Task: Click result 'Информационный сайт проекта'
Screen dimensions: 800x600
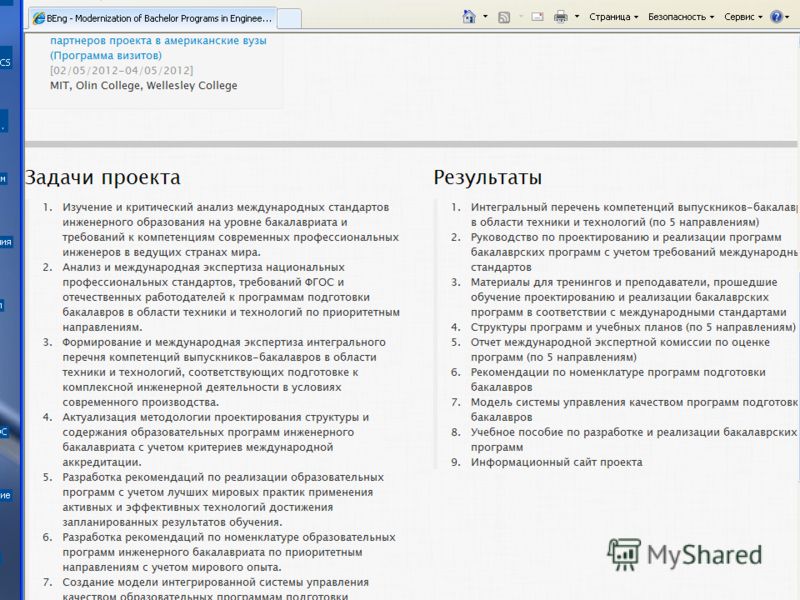Action: pyautogui.click(x=557, y=462)
